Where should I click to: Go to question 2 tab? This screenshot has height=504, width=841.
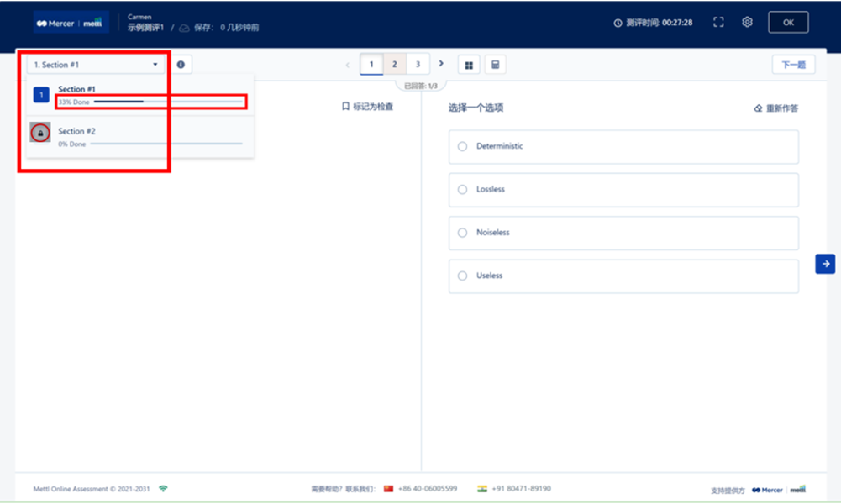(394, 65)
